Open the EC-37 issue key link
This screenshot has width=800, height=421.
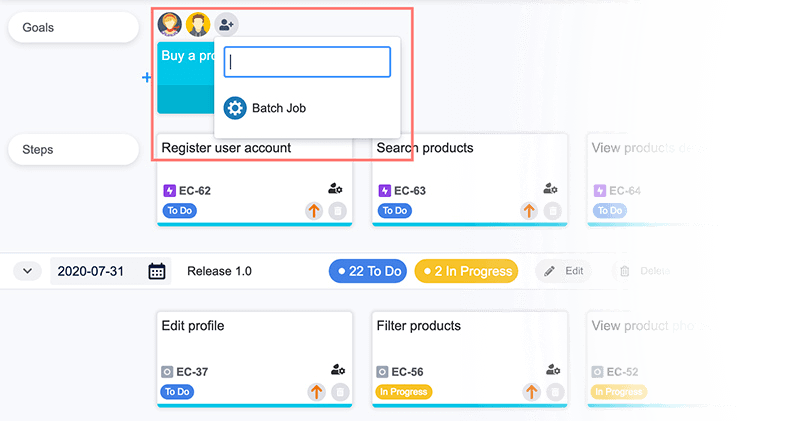click(x=192, y=372)
